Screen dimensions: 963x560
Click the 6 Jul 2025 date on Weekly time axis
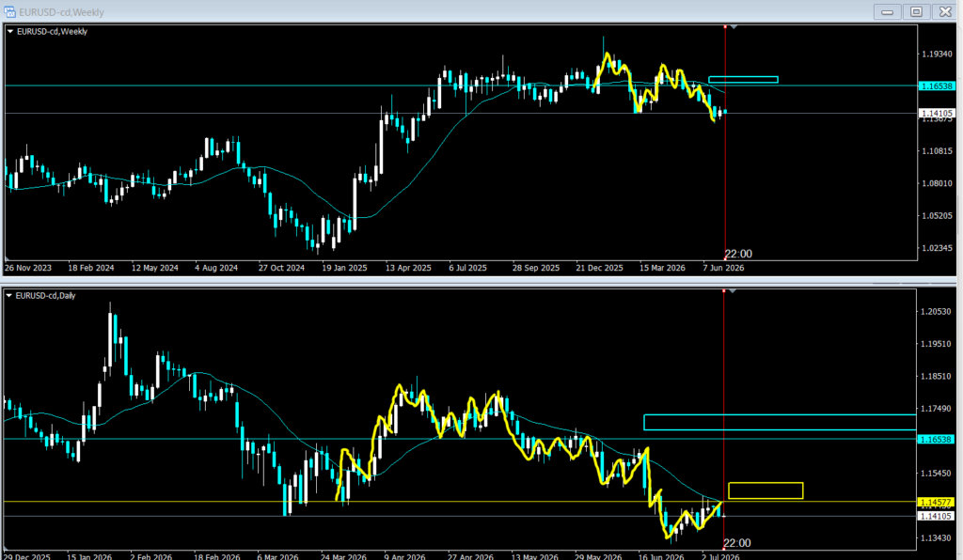(468, 268)
